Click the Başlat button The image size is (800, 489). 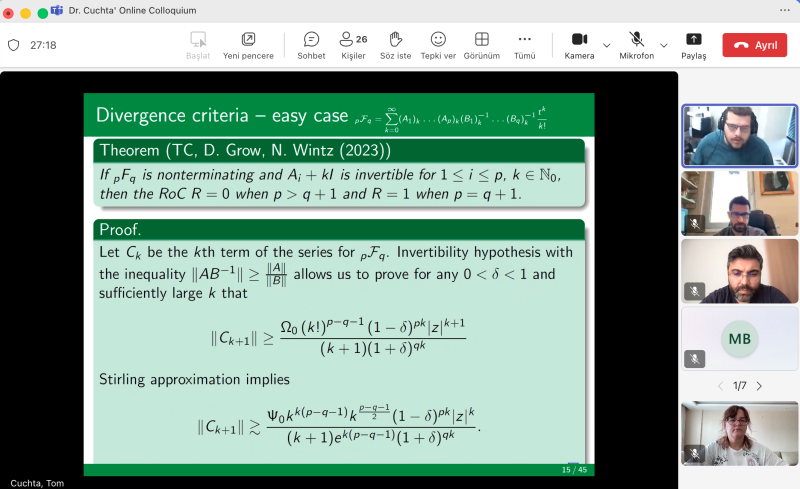pyautogui.click(x=198, y=45)
